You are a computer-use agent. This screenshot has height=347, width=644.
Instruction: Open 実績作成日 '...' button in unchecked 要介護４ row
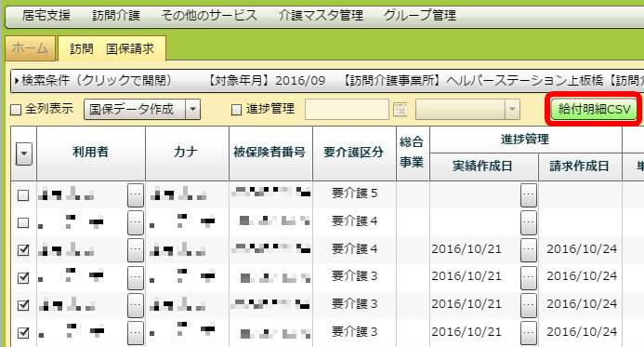pyautogui.click(x=529, y=222)
